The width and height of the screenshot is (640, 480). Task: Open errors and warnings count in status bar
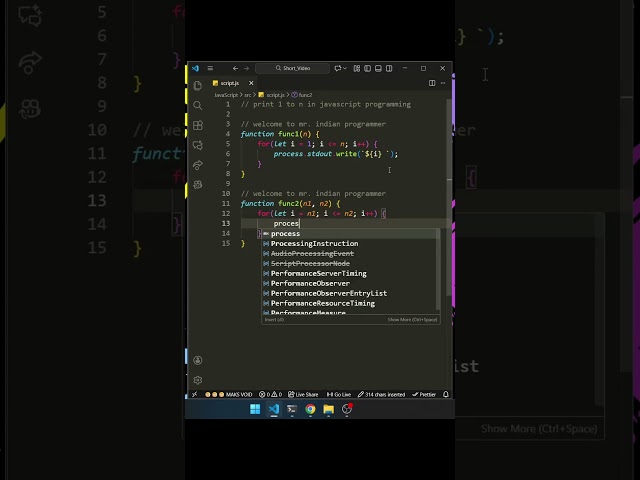pyautogui.click(x=271, y=394)
